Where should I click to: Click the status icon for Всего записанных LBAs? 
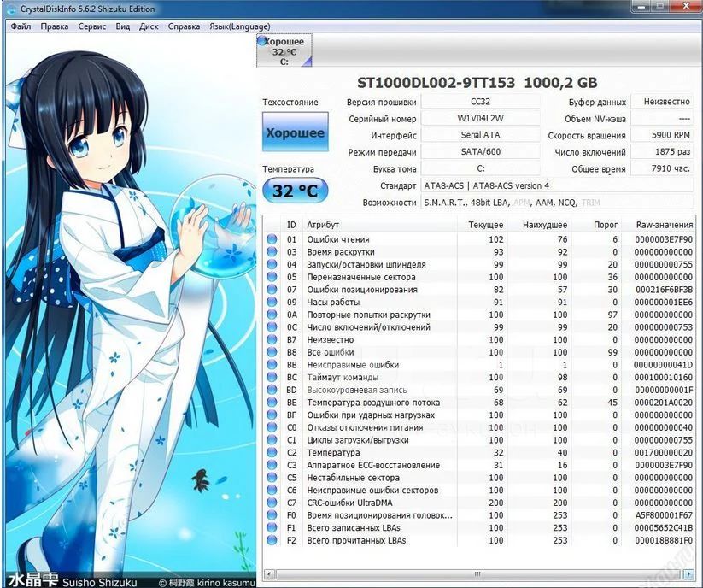[x=272, y=528]
